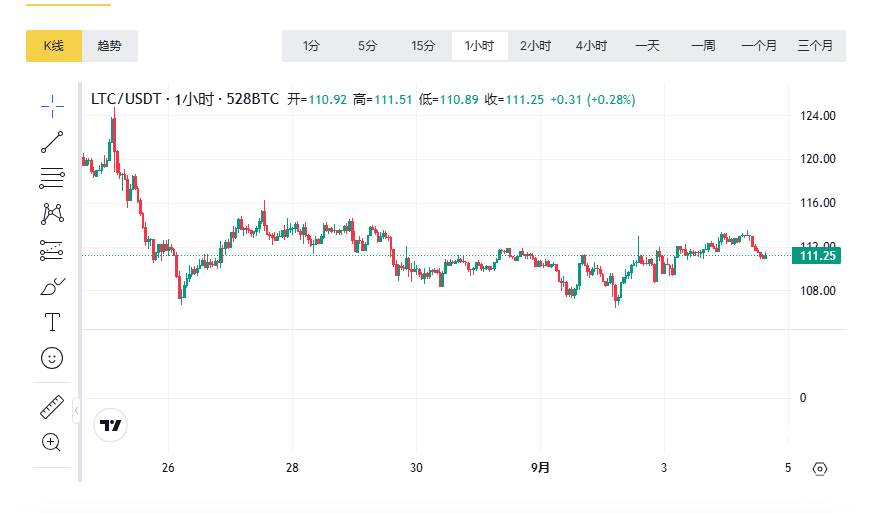Open the Fibonacci retracement tool
This screenshot has height=513, width=888.
52,178
